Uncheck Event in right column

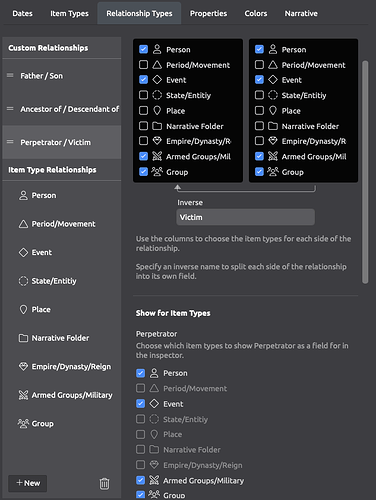coord(259,80)
